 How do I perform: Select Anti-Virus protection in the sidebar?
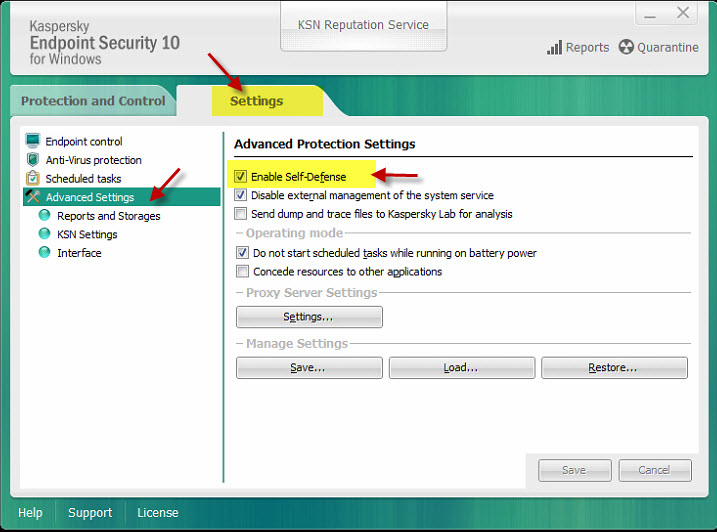click(x=94, y=160)
